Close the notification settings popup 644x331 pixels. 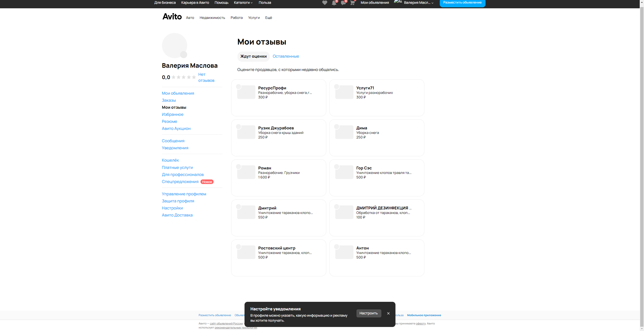pos(388,313)
